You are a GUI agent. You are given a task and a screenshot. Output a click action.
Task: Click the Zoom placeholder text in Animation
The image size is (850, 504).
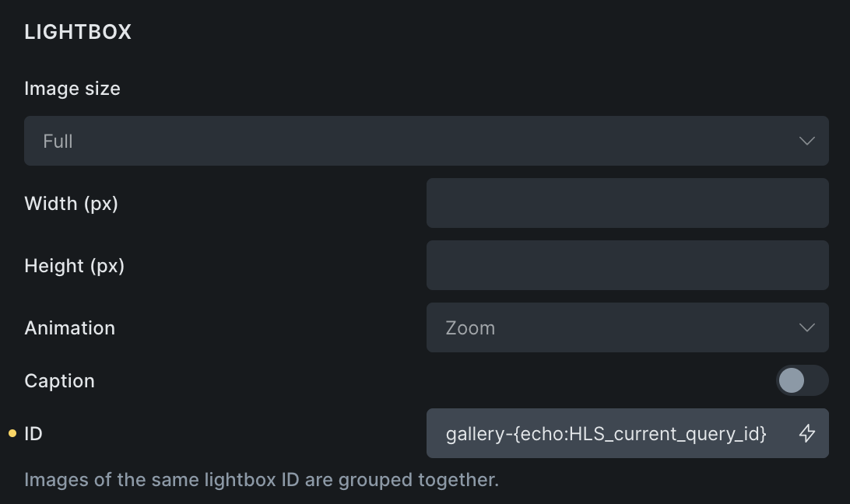tap(470, 327)
